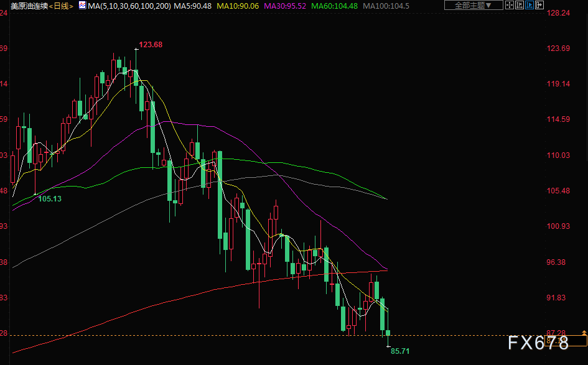This screenshot has height=365, width=588.
Task: Click the rightmost shift-chart-right toolbar icon
Action: click(540, 5)
